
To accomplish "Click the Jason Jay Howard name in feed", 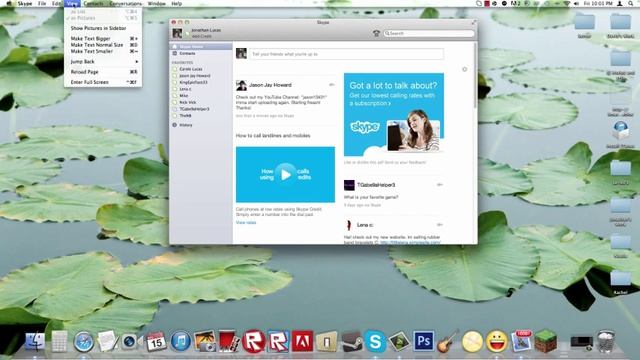I will (x=270, y=85).
